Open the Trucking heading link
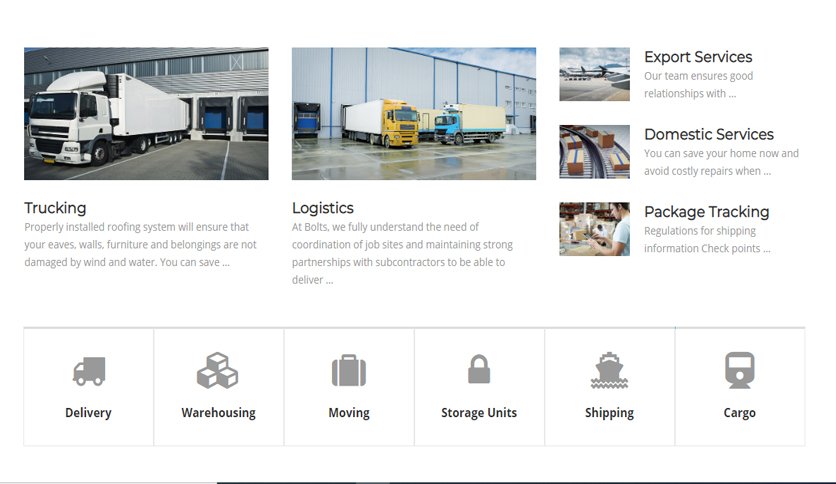 coord(55,208)
